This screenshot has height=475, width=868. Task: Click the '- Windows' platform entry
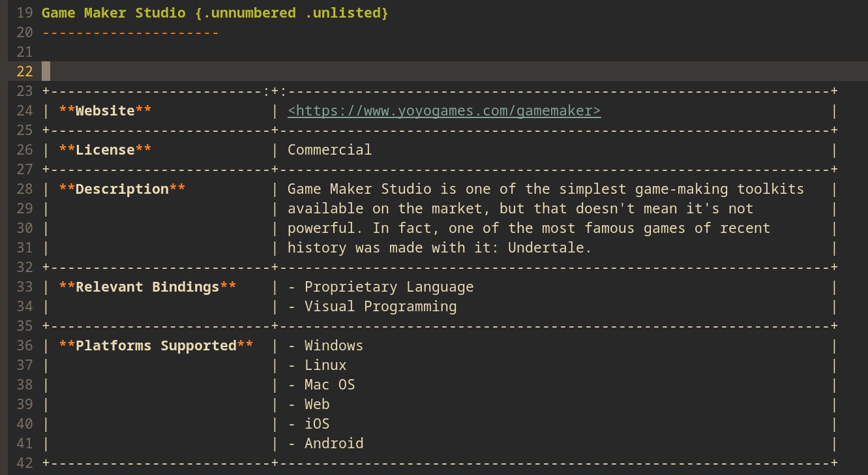click(x=325, y=346)
